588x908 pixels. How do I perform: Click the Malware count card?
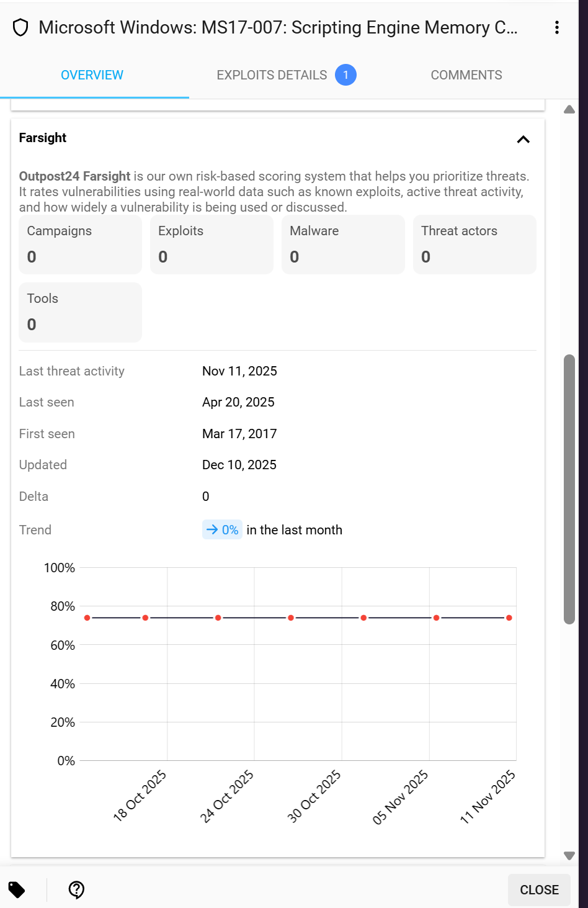[343, 245]
